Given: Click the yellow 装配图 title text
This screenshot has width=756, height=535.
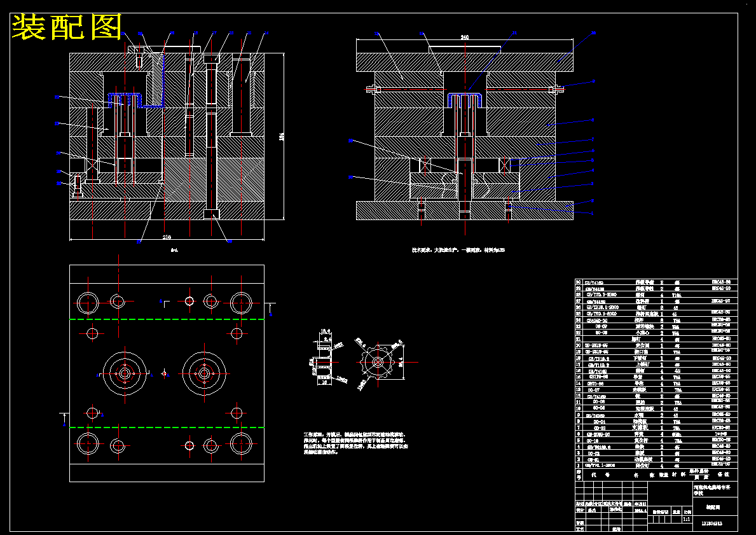Looking at the screenshot, I should coord(67,27).
